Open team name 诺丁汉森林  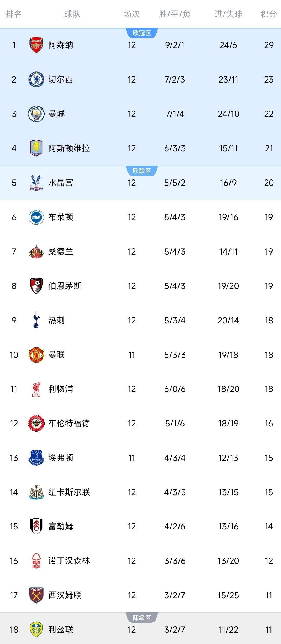[x=69, y=561]
